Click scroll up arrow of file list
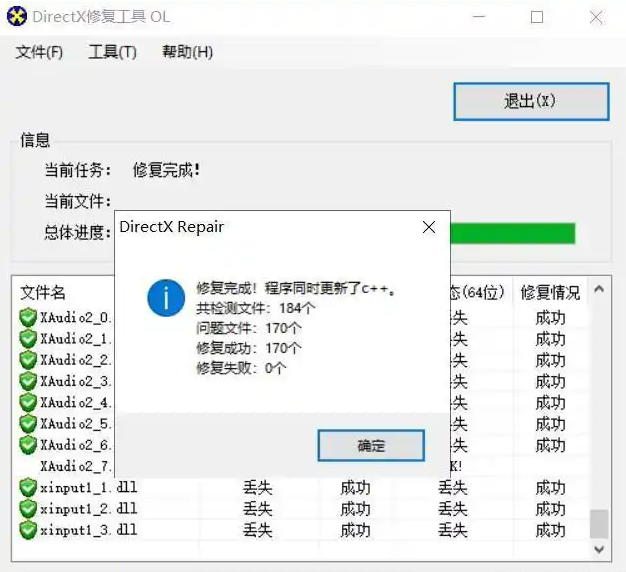 pyautogui.click(x=599, y=289)
